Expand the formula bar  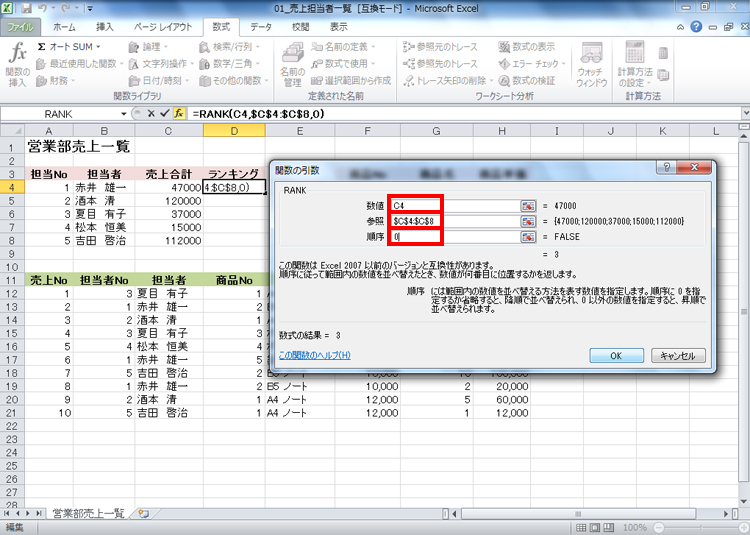[x=745, y=114]
